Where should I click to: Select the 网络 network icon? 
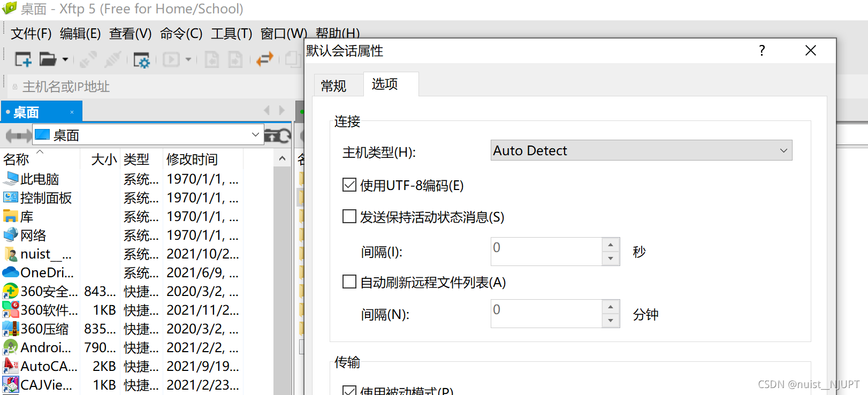pos(11,235)
